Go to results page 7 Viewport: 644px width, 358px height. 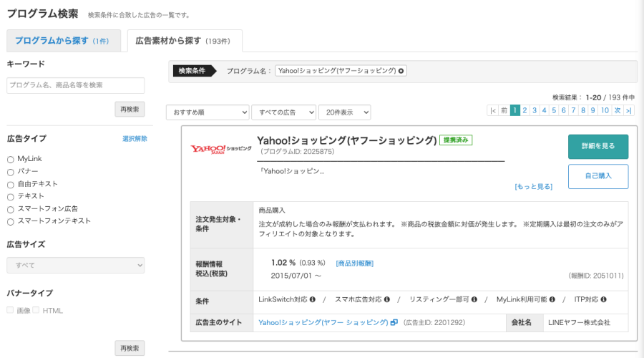pos(573,110)
